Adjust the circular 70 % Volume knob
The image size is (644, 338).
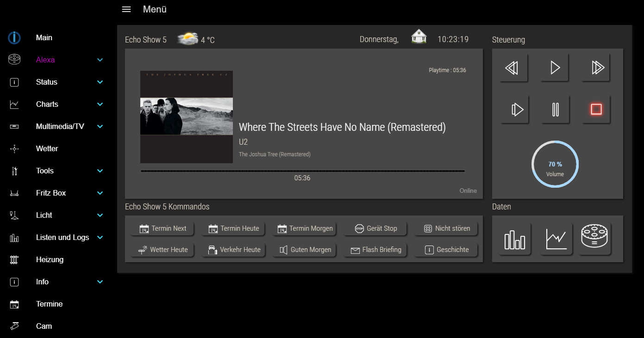pos(555,164)
